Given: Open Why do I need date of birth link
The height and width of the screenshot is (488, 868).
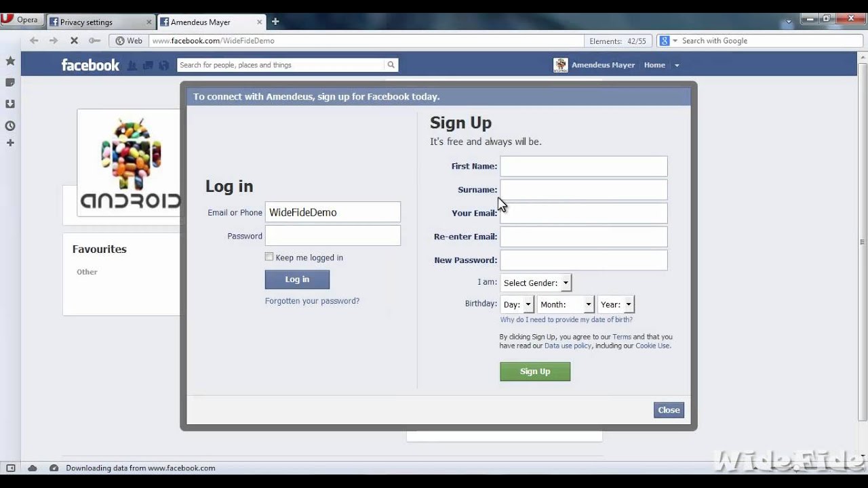Looking at the screenshot, I should click(x=566, y=320).
